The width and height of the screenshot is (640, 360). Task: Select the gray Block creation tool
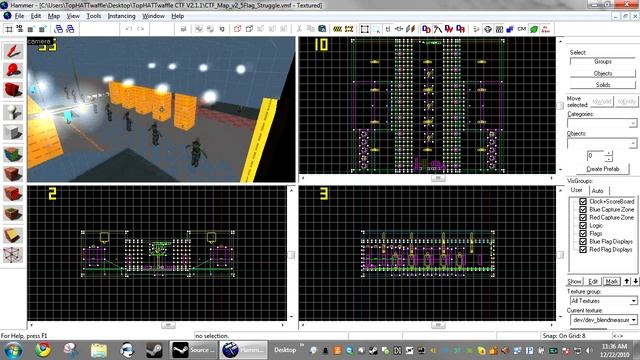pyautogui.click(x=13, y=132)
